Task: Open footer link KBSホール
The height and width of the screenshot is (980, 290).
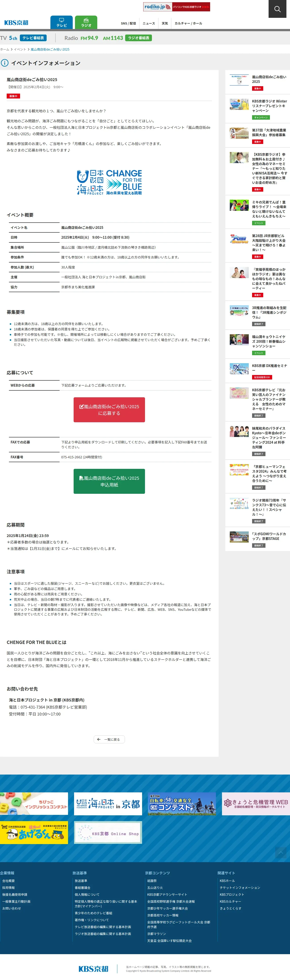Action: pyautogui.click(x=227, y=881)
